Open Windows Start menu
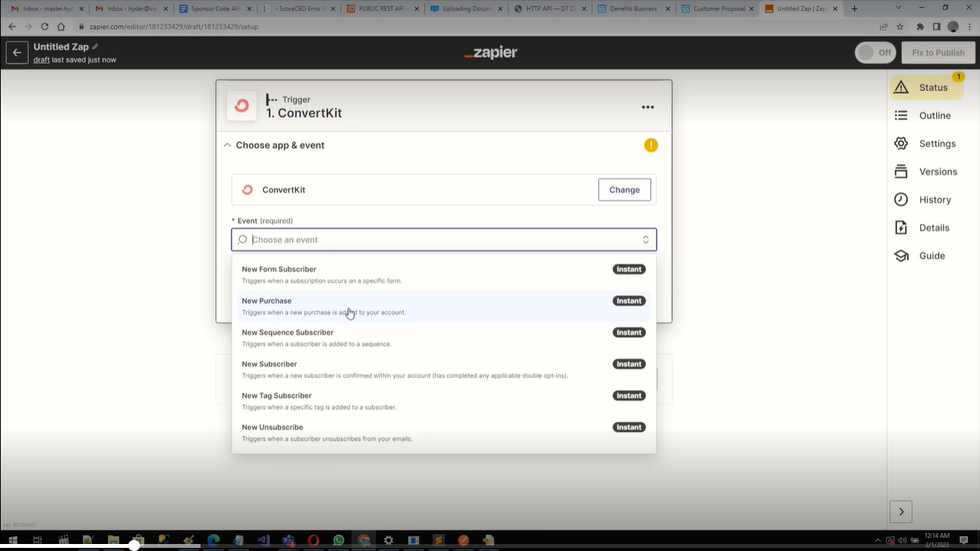 (x=12, y=540)
